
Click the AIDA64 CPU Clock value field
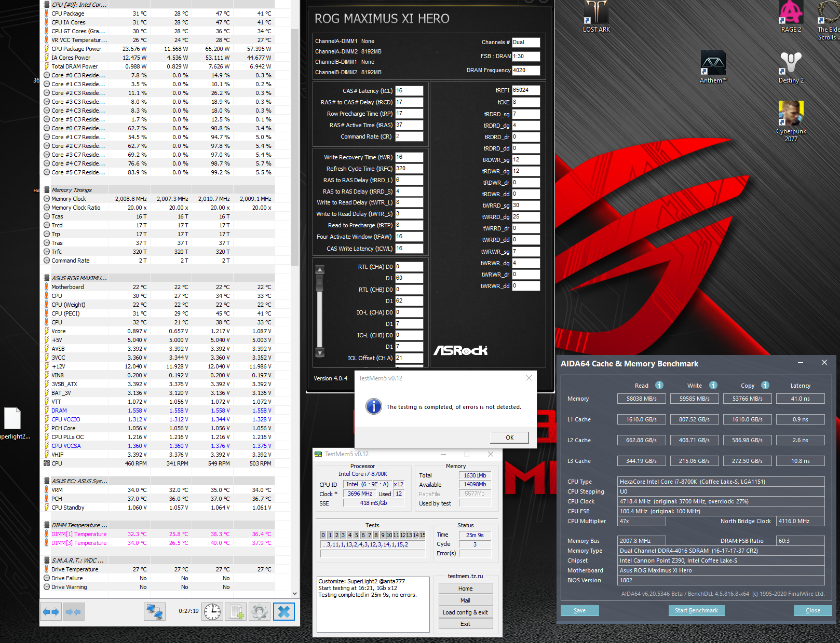point(721,501)
